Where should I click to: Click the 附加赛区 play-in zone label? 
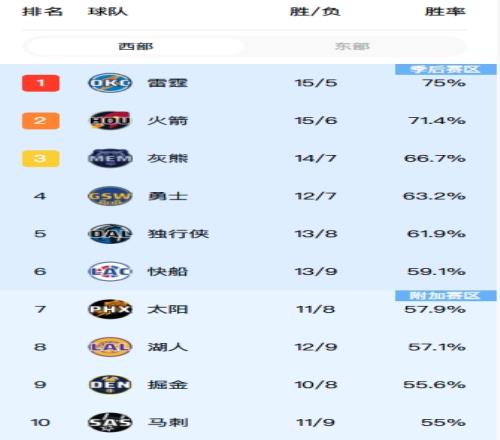(x=446, y=296)
